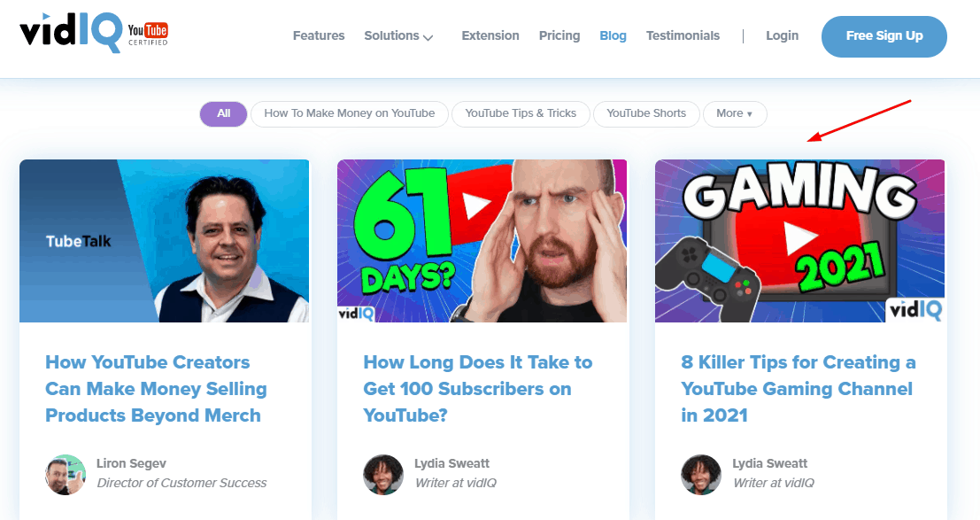Open the Login page
This screenshot has width=980, height=520.
(783, 35)
